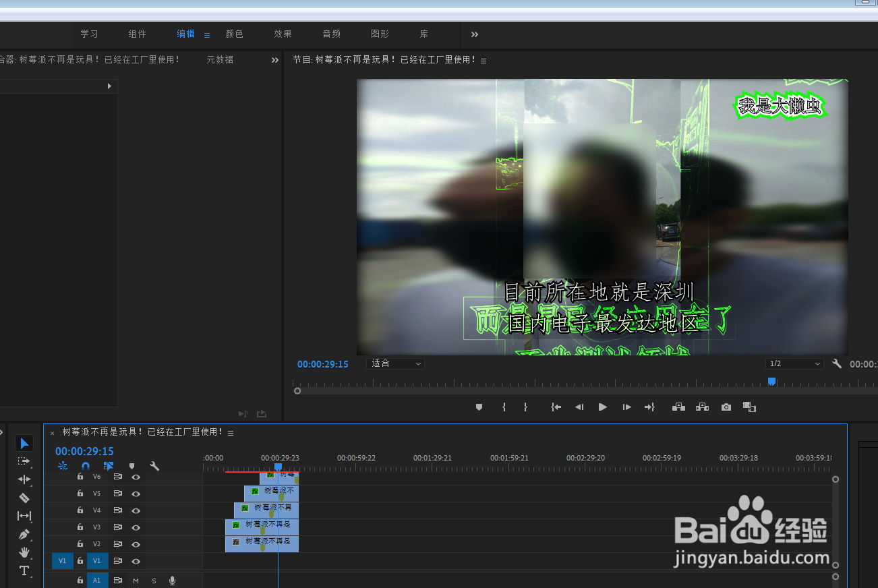Select the Selection (arrow) tool

pos(24,443)
